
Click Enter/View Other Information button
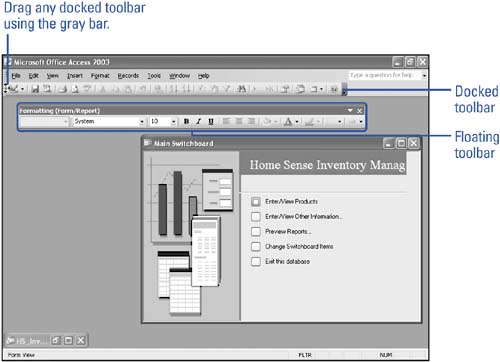click(x=256, y=217)
